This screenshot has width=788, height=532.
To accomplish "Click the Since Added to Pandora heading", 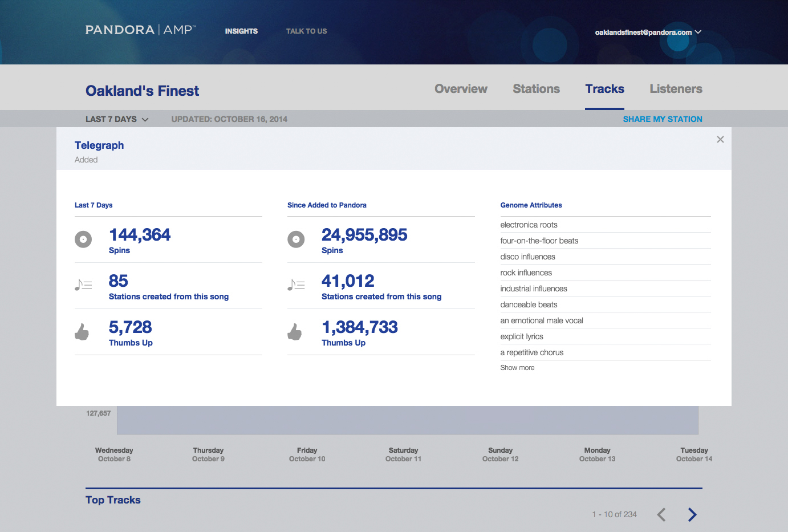I will click(x=327, y=205).
